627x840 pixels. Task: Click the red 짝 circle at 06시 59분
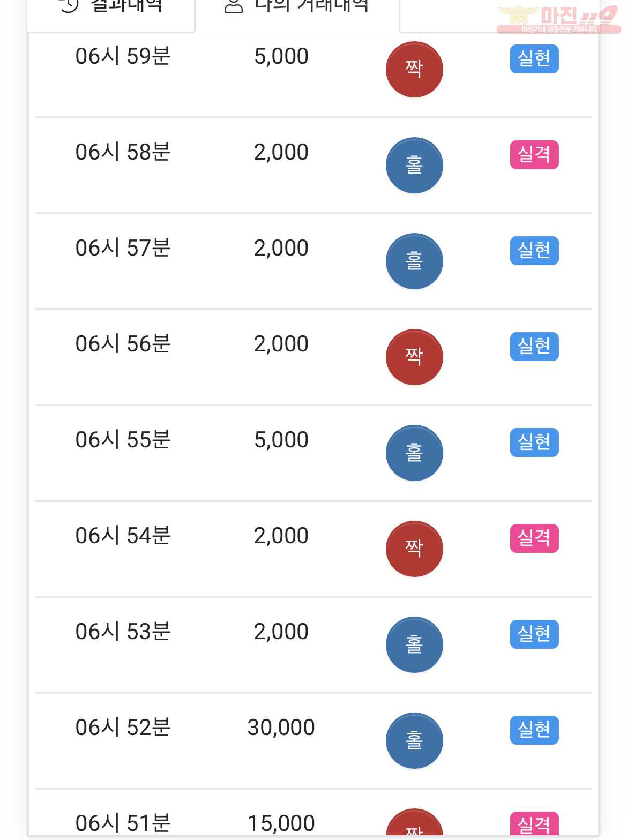414,70
